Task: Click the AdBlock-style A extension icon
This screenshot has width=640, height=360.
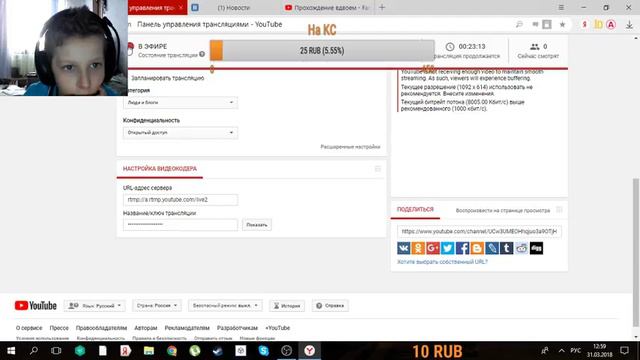Action: coord(611,24)
